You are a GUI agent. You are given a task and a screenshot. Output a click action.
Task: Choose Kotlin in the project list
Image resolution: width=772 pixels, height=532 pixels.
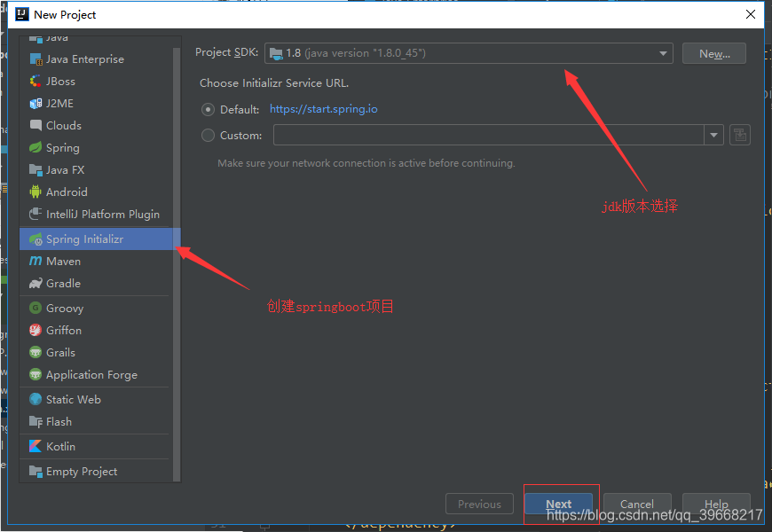[97, 446]
